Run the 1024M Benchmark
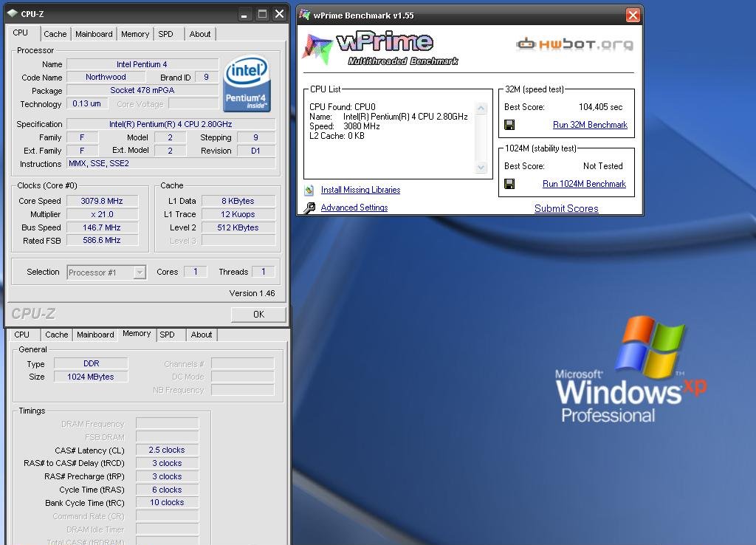 (x=585, y=184)
